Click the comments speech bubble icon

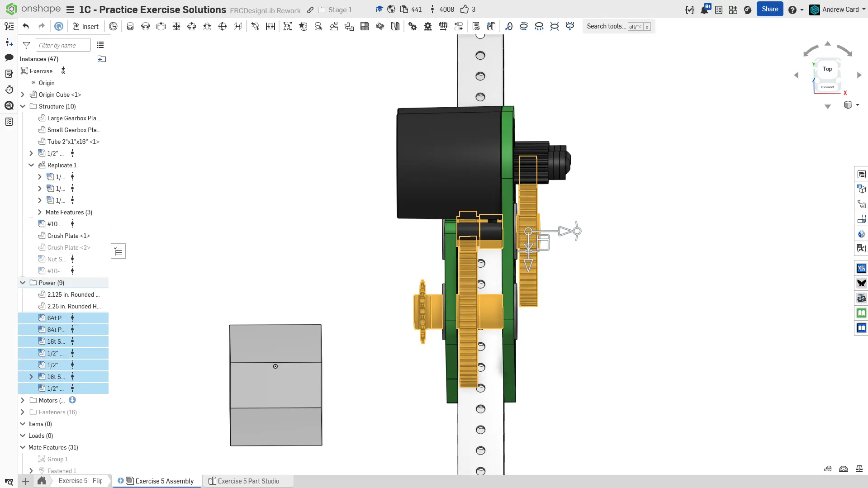coord(9,57)
